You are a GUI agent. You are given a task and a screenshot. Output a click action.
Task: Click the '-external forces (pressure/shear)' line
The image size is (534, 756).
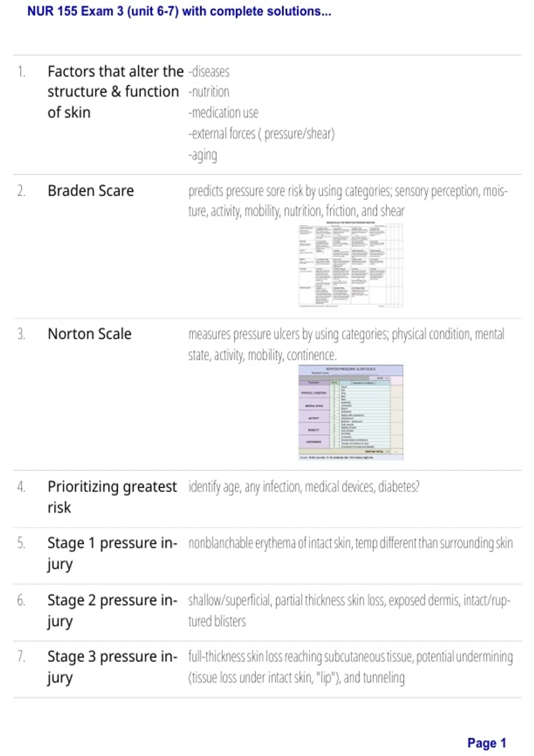point(261,134)
